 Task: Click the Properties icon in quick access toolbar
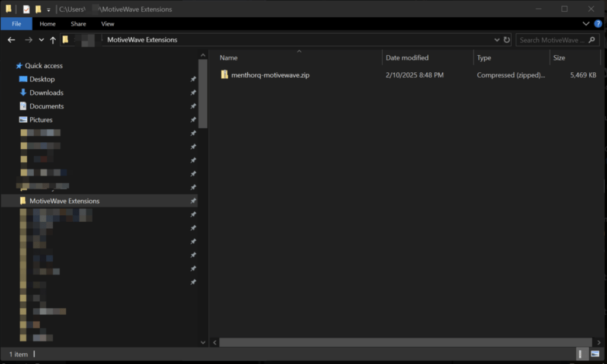(x=25, y=9)
